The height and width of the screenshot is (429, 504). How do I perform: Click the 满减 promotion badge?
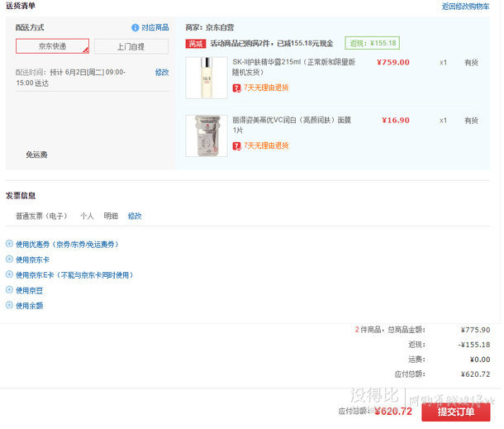[196, 44]
